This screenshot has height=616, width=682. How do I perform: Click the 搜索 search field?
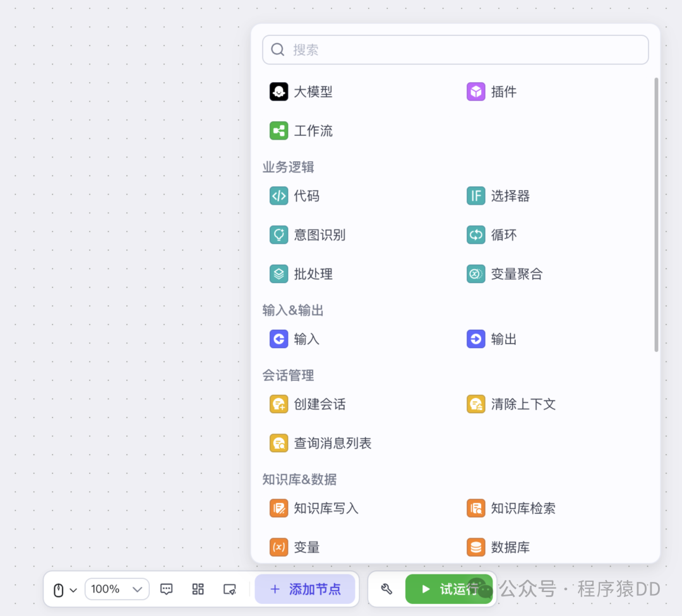tap(455, 50)
